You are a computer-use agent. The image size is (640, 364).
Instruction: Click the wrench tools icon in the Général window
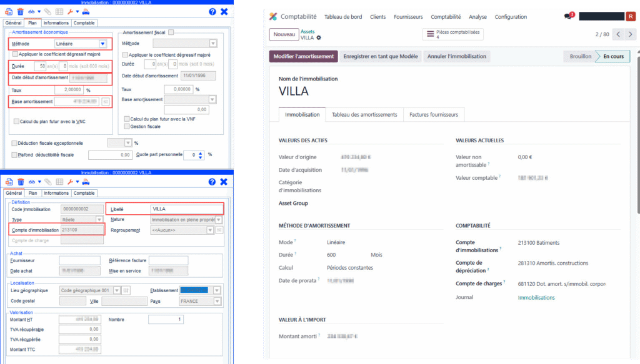click(71, 182)
